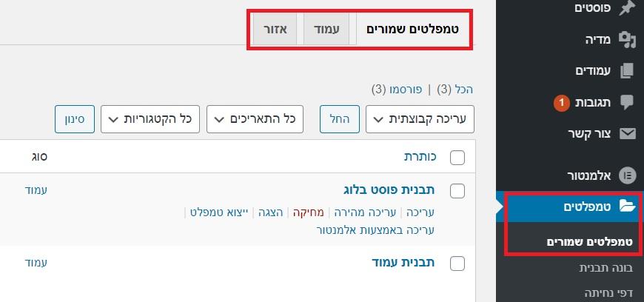The width and height of the screenshot is (644, 302).
Task: Open the כל הקטגוריות categories dropdown
Action: [x=150, y=119]
